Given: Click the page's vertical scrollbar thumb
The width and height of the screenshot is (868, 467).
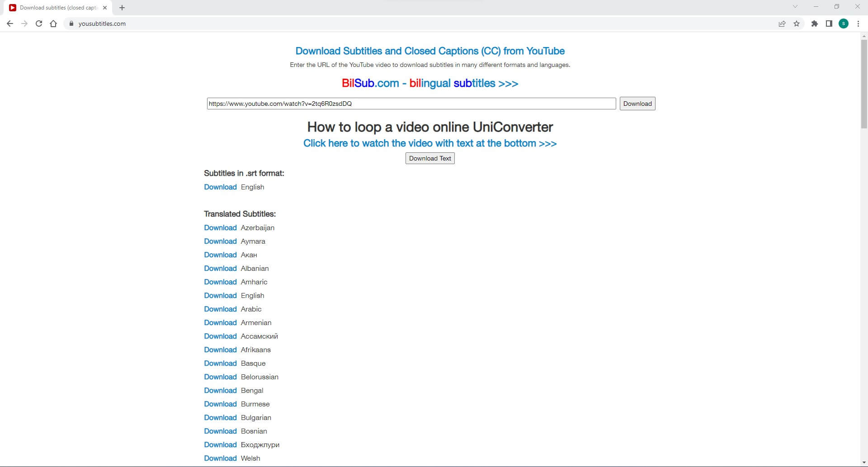Looking at the screenshot, I should click(864, 84).
